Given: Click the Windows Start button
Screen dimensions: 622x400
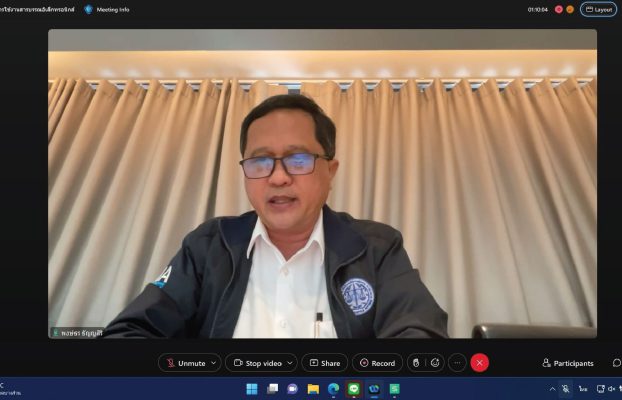Looking at the screenshot, I should 251,389.
